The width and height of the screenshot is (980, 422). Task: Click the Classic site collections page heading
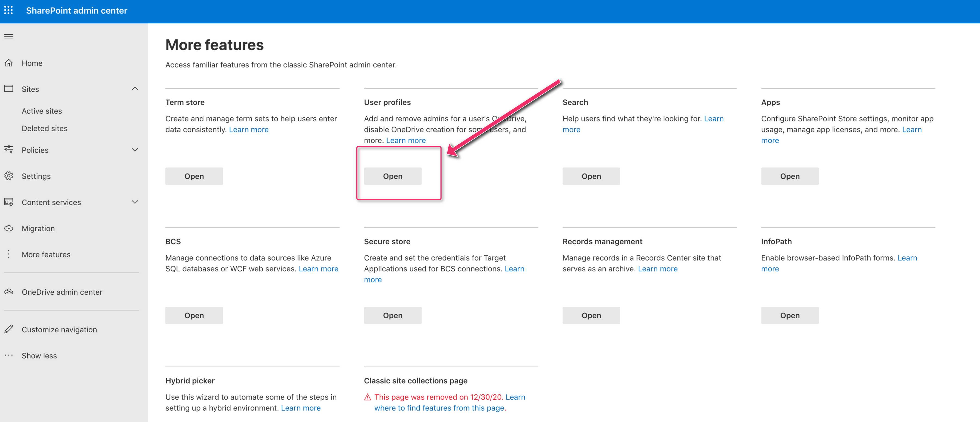(x=415, y=381)
